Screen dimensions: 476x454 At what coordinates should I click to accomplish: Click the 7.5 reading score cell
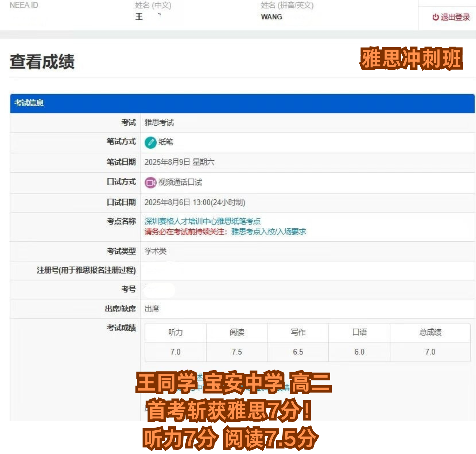pos(237,352)
